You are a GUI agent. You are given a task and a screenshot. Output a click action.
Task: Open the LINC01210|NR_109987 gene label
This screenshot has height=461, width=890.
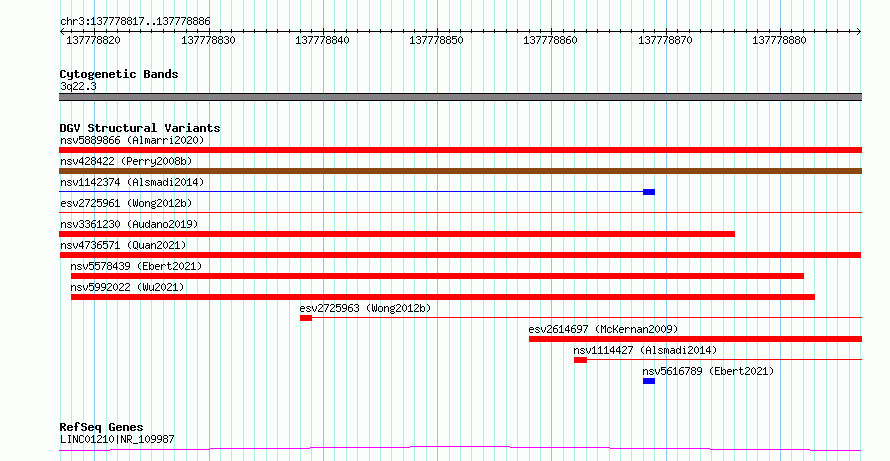[117, 439]
